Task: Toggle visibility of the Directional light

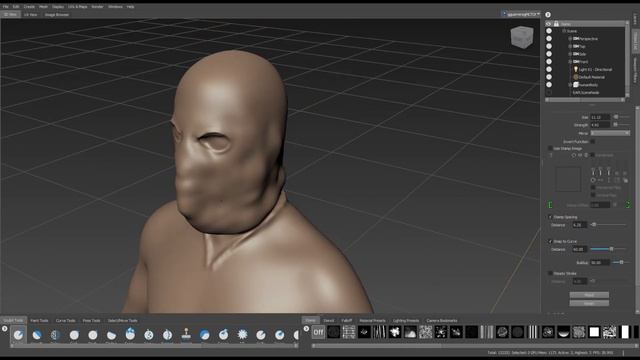Action: click(x=549, y=69)
